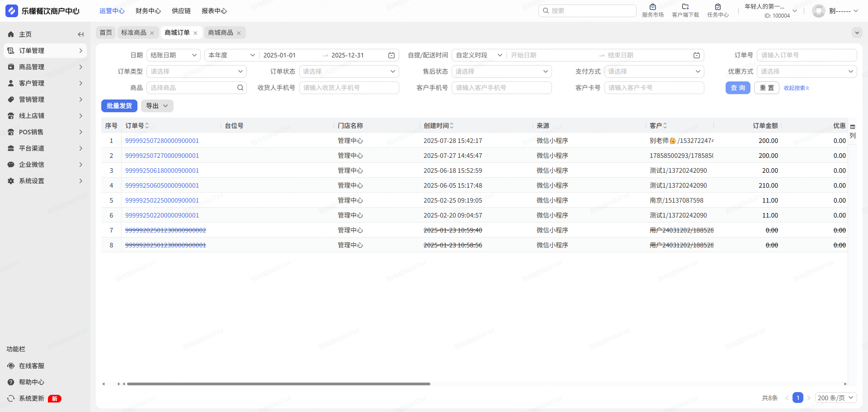Expand 客户管理 sidebar menu
The height and width of the screenshot is (412, 868).
pos(45,83)
